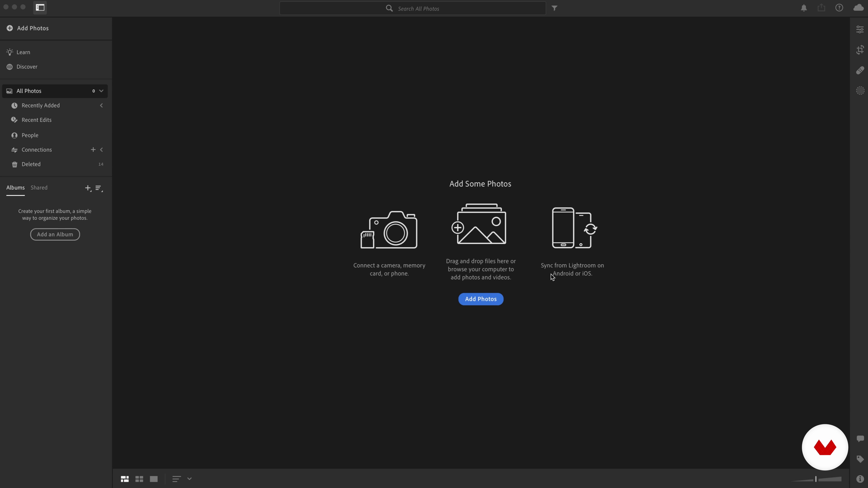Click the add images drag-drop icon

tap(479, 224)
